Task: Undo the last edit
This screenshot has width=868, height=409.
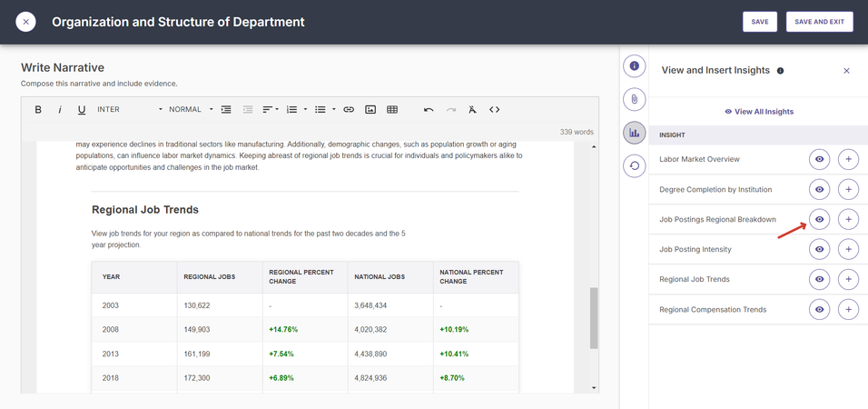Action: point(429,110)
